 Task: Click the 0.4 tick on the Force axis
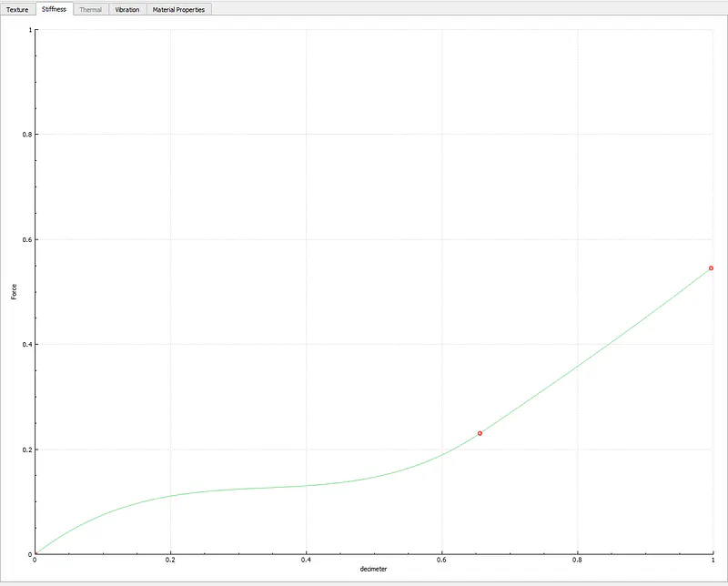point(27,345)
